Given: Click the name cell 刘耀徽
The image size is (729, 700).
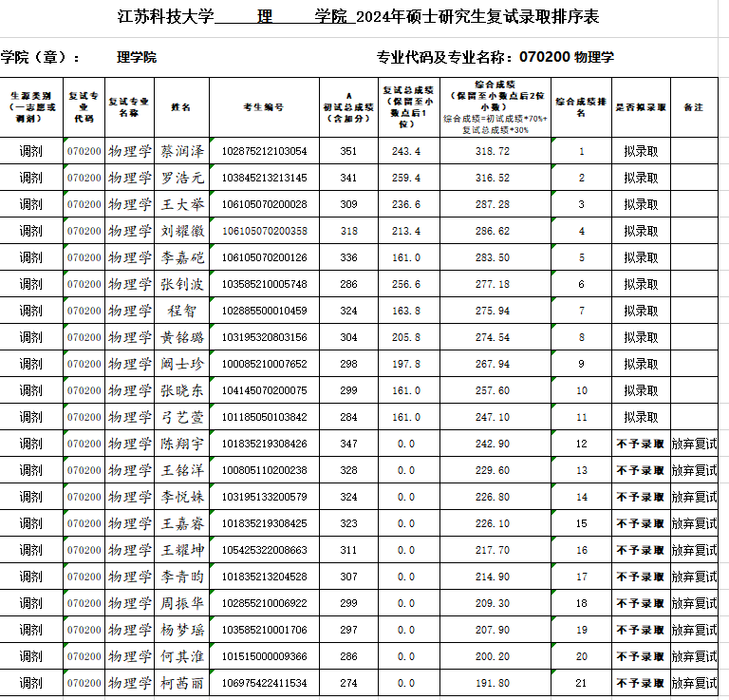Looking at the screenshot, I should pyautogui.click(x=181, y=231).
